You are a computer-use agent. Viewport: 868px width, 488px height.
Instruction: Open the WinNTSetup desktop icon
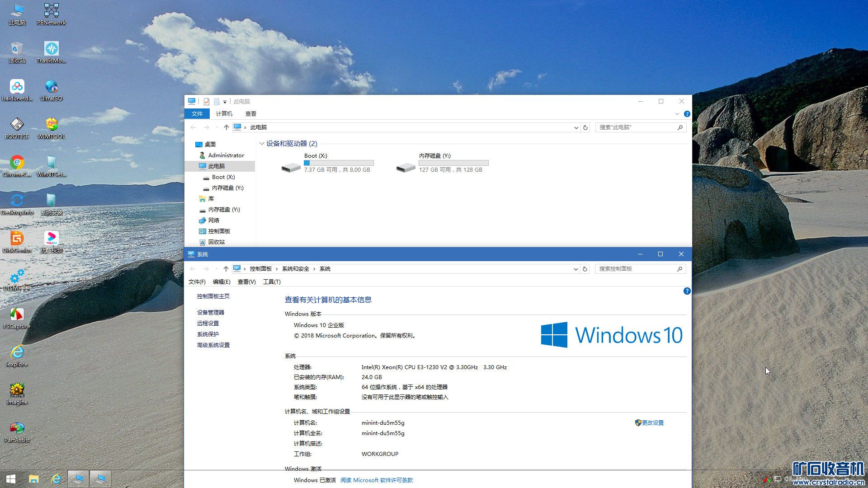(x=51, y=163)
